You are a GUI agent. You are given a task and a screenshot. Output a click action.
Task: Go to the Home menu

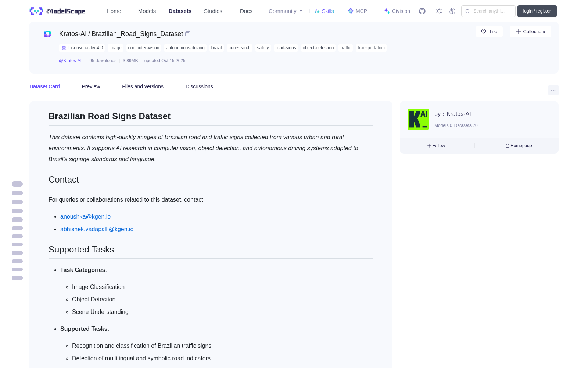(114, 11)
